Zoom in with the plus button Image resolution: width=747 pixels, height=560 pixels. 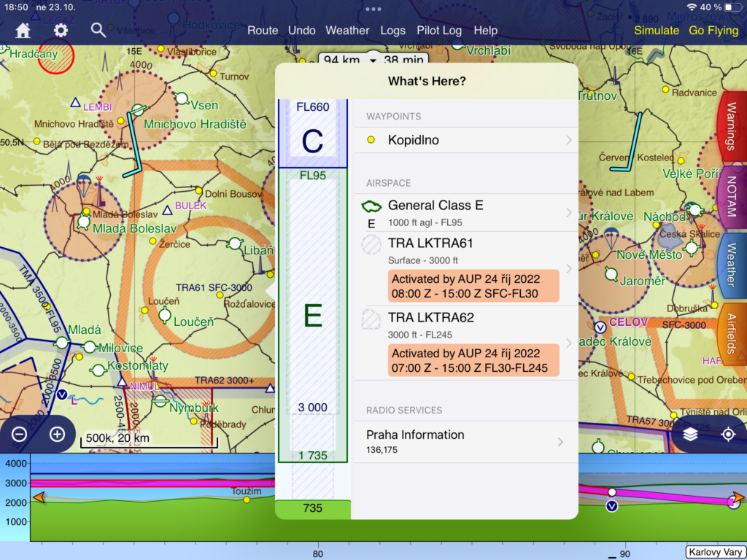coord(57,435)
